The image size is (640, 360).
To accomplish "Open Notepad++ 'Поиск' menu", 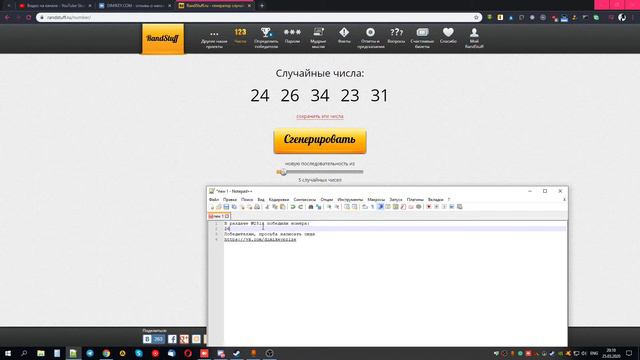I will click(x=247, y=200).
